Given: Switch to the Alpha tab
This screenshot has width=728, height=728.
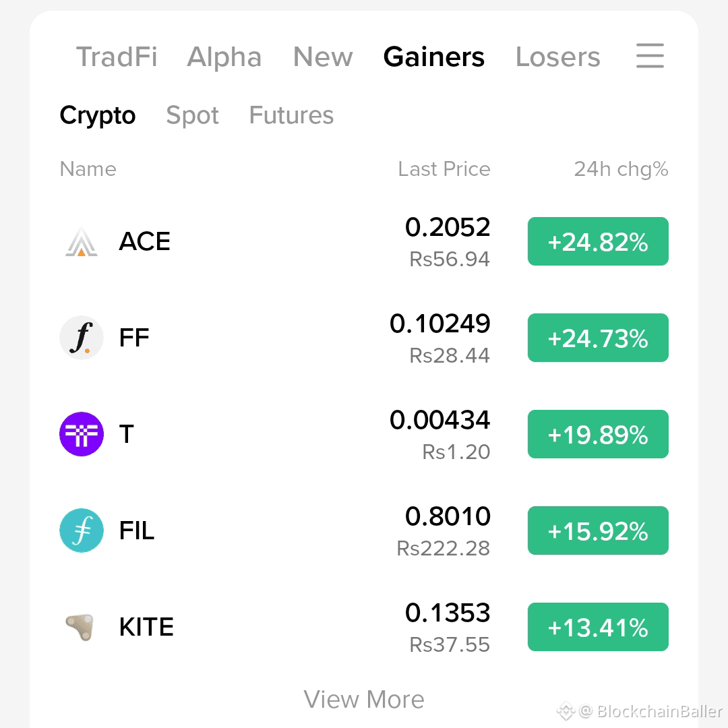Looking at the screenshot, I should (224, 57).
